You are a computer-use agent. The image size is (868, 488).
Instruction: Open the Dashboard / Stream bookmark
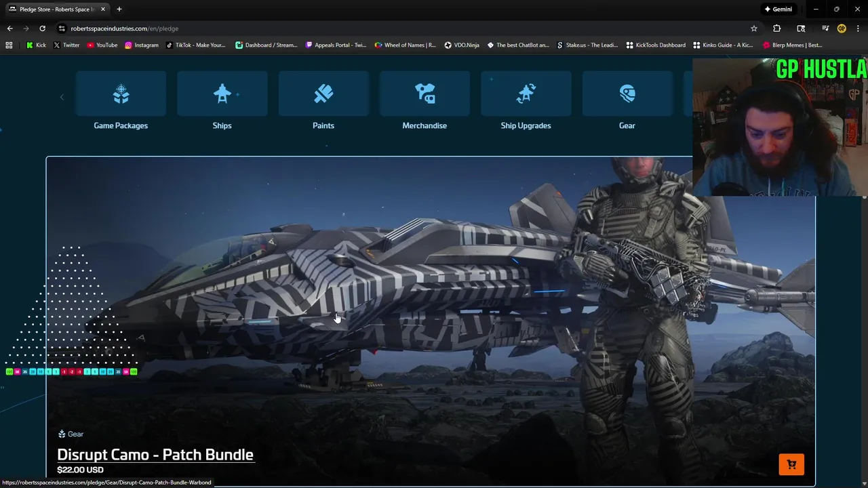267,45
